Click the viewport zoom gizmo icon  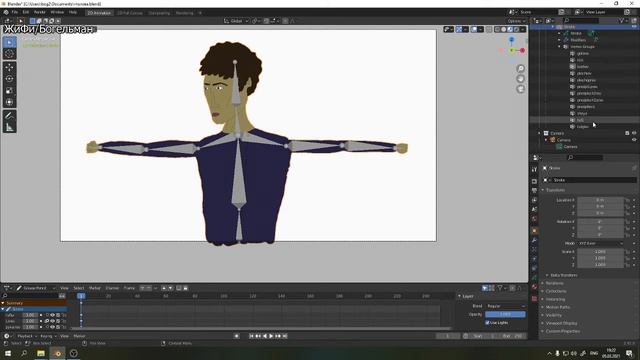[x=520, y=68]
